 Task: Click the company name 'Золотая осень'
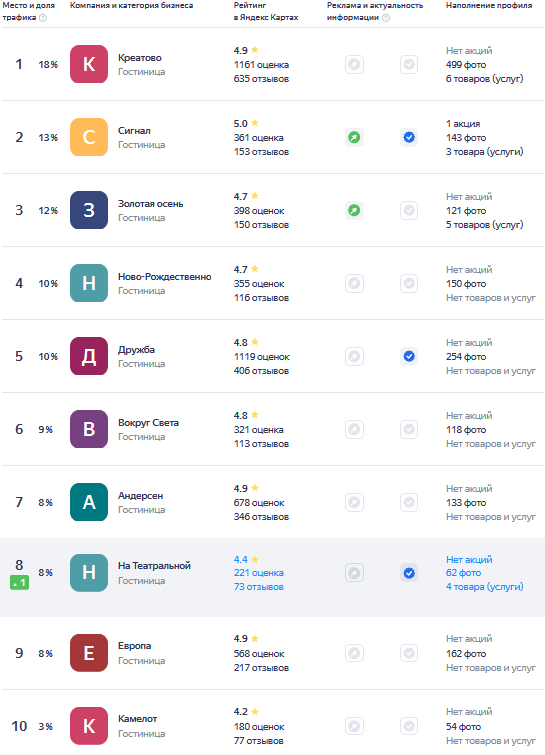tap(151, 204)
